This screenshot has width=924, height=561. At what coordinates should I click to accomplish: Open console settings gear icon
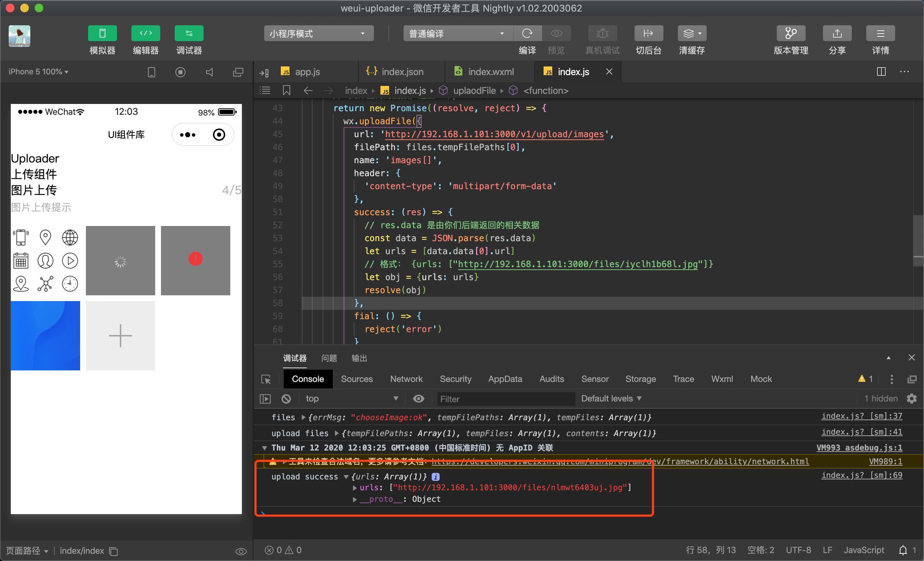tap(911, 399)
